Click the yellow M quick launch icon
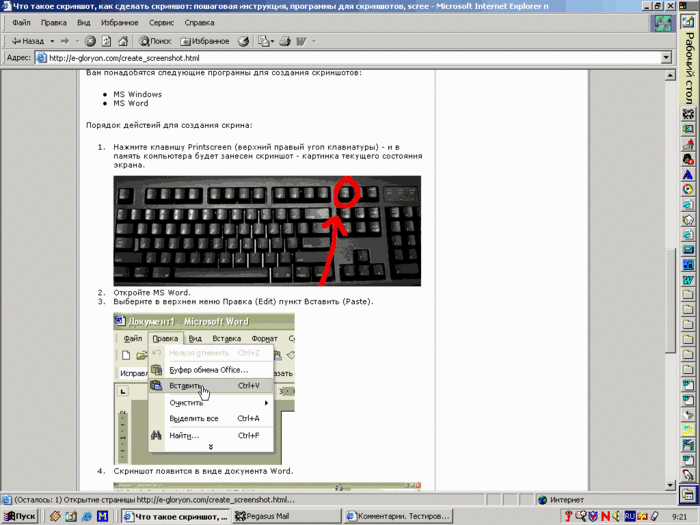The height and width of the screenshot is (525, 700). pos(103,517)
